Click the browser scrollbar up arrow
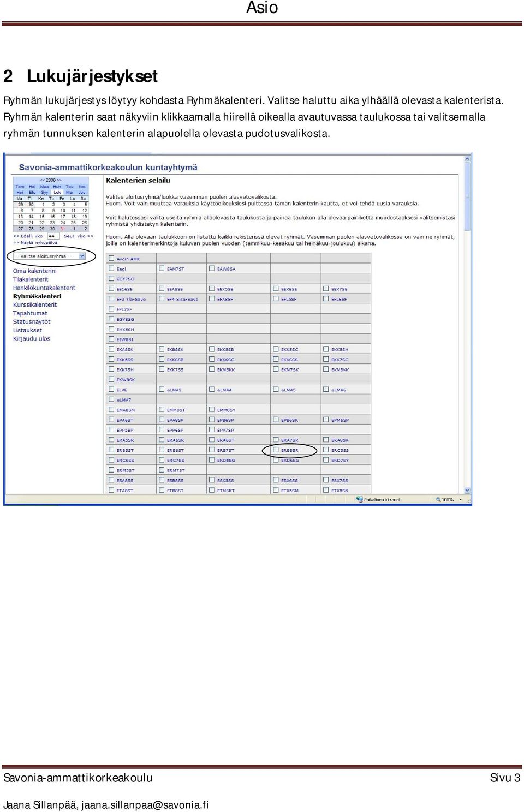Screen dimensions: 524x812 point(467,159)
